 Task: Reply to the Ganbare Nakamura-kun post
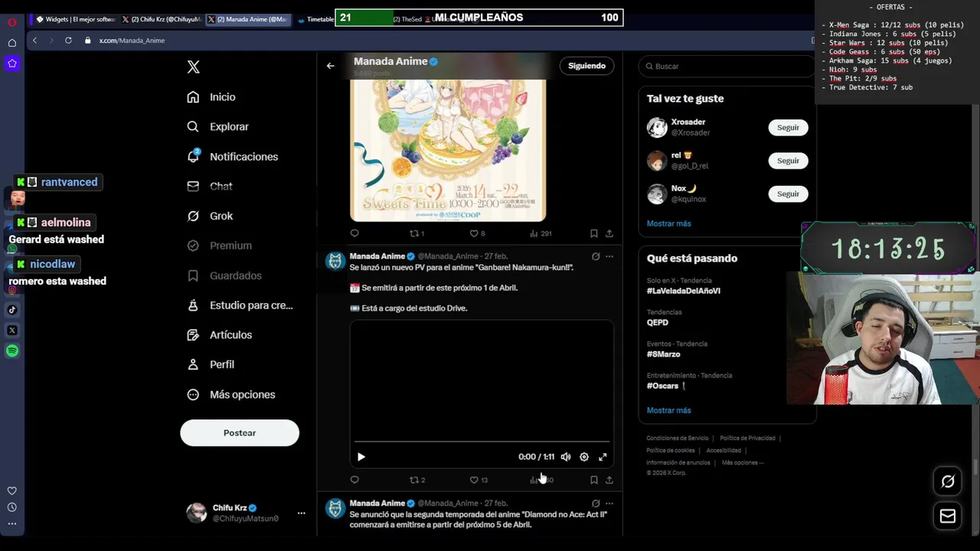click(354, 480)
